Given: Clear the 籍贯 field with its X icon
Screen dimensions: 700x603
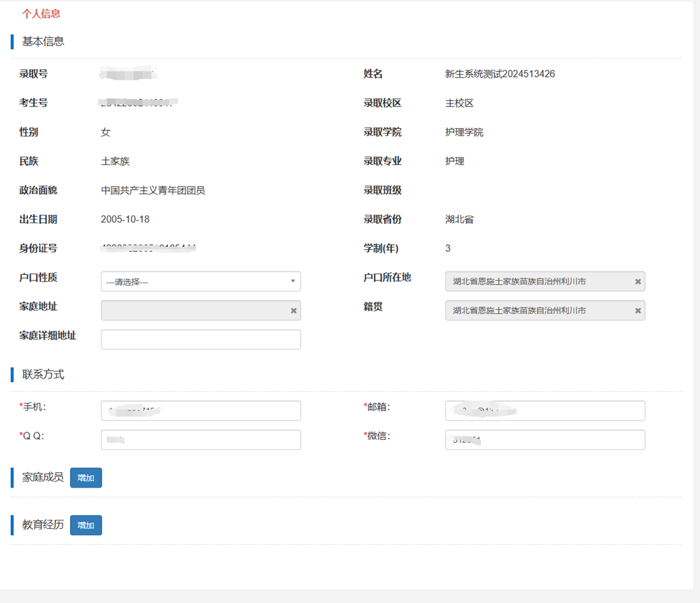Looking at the screenshot, I should tap(638, 311).
